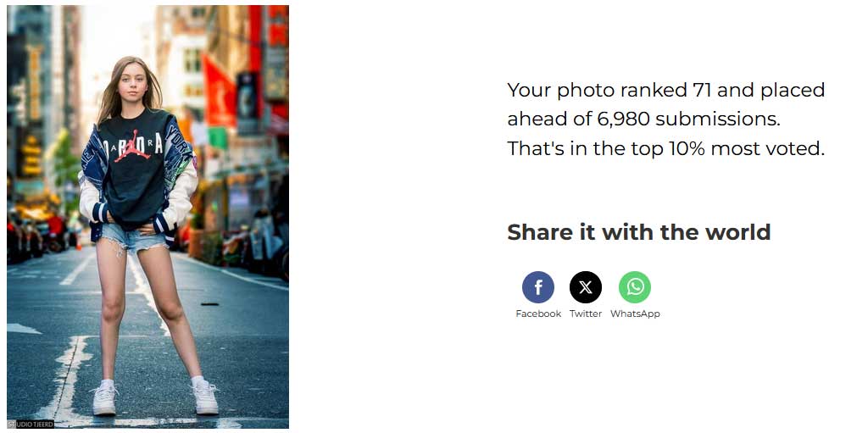
Task: Click the 'Share it with the world' heading
Action: pyautogui.click(x=639, y=232)
